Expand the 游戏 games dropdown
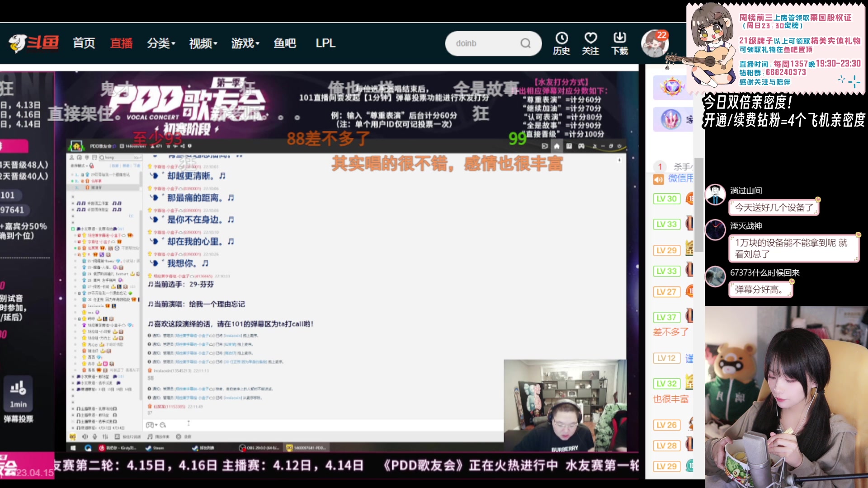 [245, 43]
